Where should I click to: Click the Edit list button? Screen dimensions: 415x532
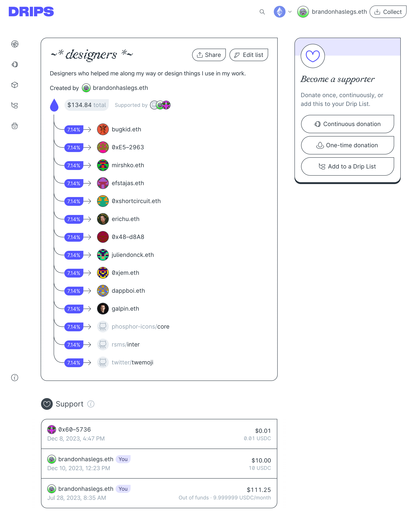tap(249, 55)
